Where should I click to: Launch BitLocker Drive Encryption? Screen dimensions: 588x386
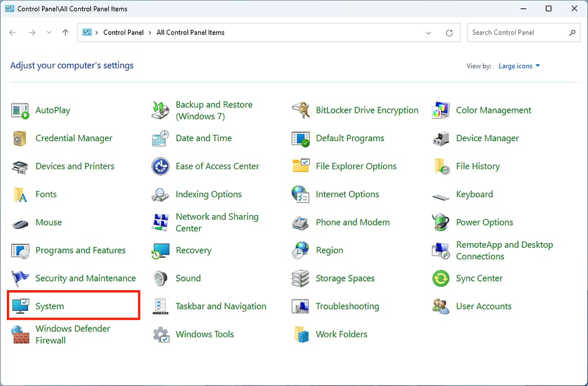366,110
